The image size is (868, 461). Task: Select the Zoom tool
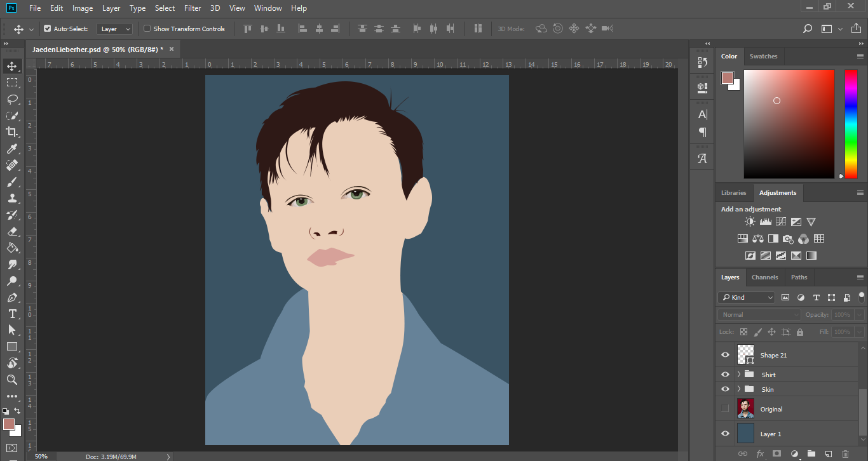pos(12,380)
